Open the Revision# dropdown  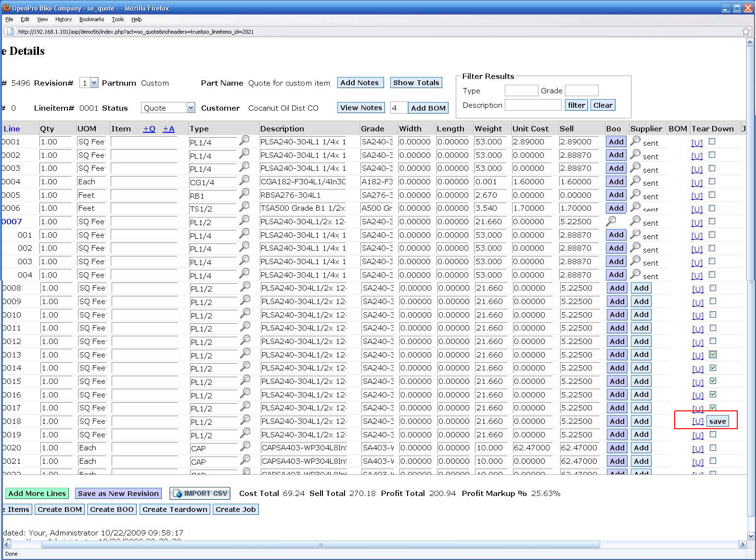[x=94, y=83]
